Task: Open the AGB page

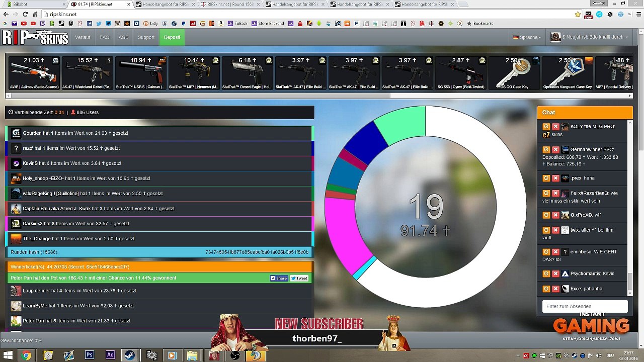Action: 123,37
